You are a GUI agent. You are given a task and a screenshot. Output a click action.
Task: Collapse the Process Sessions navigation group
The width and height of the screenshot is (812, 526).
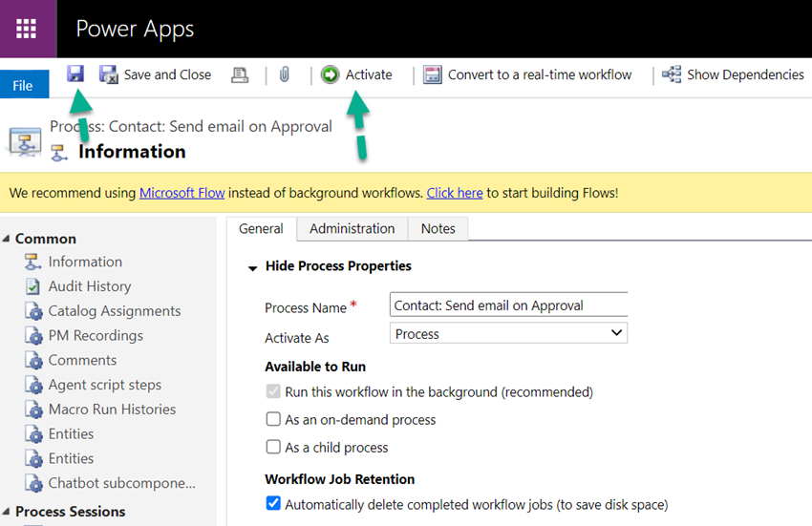(7, 512)
